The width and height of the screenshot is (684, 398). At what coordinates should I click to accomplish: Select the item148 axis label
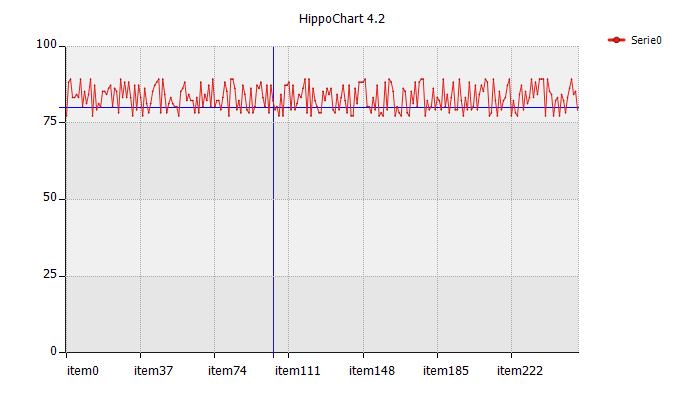click(x=372, y=371)
